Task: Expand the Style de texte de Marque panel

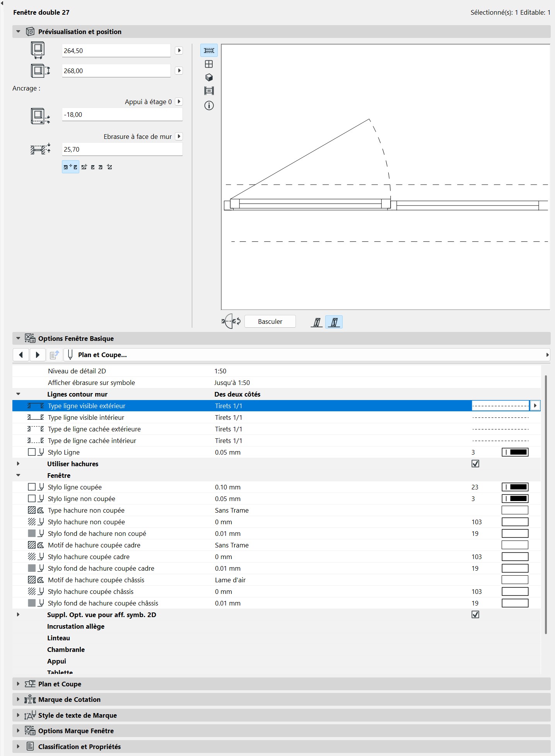Action: coord(18,715)
